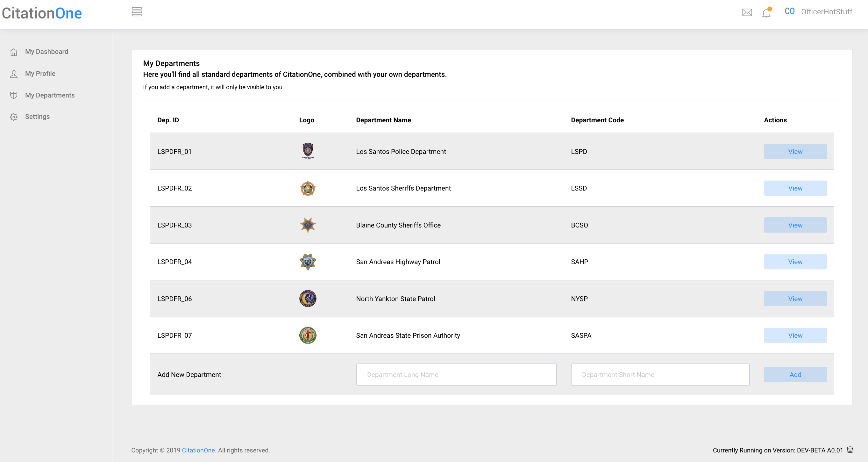Click the database icon in footer
Viewport: 868px width, 462px height.
850,450
